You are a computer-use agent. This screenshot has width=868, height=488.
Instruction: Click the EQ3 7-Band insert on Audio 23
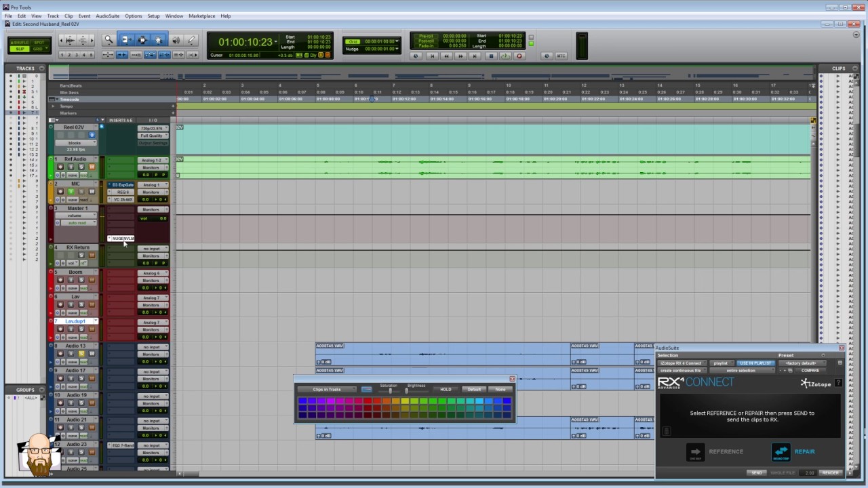(123, 445)
